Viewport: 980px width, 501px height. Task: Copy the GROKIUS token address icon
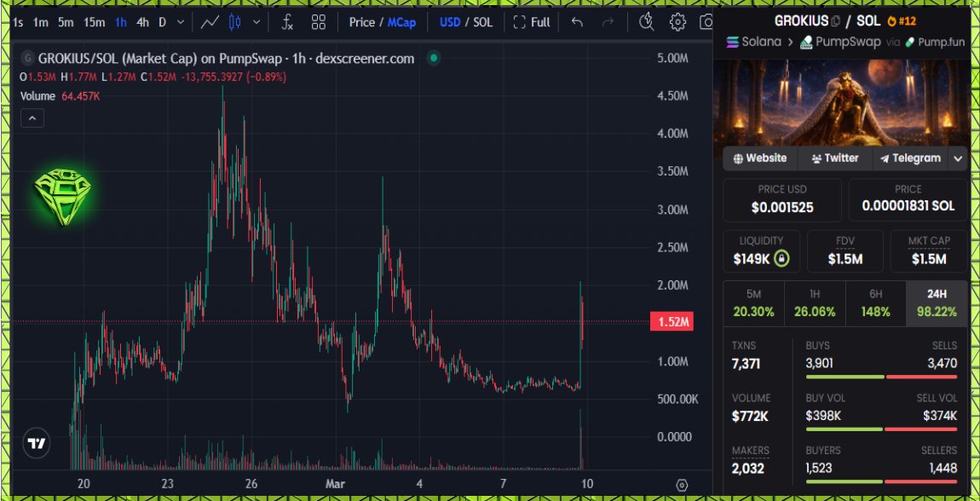tap(836, 21)
